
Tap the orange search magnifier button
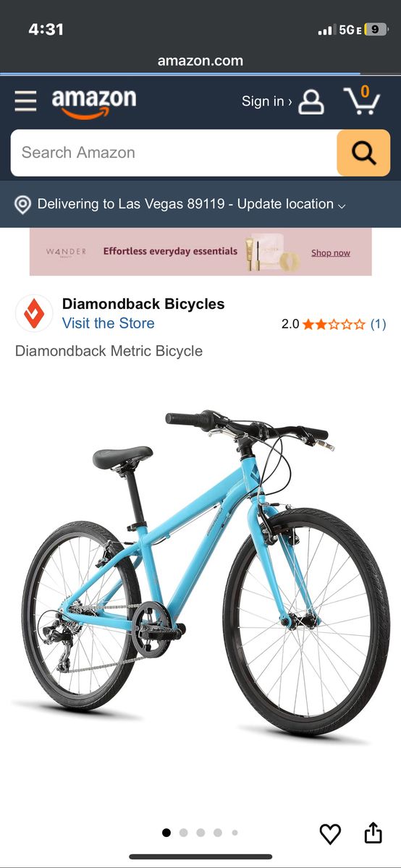(x=363, y=153)
